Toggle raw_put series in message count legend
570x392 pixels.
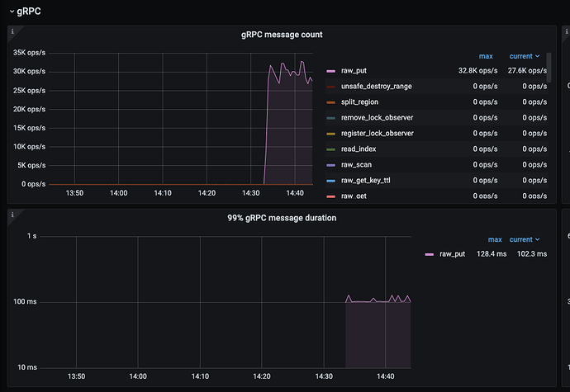coord(354,71)
